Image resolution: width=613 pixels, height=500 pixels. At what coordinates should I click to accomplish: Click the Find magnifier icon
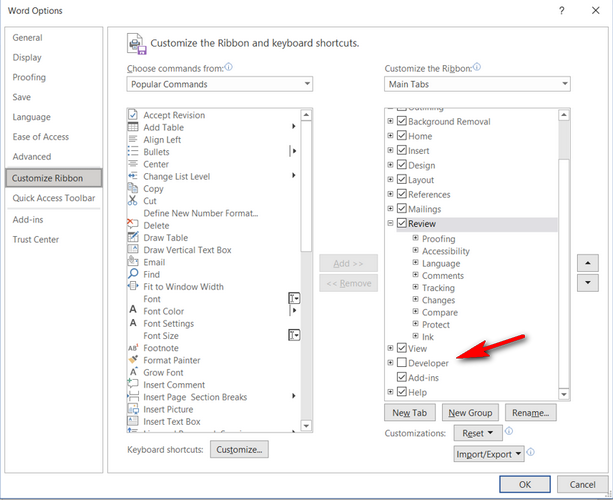[133, 274]
